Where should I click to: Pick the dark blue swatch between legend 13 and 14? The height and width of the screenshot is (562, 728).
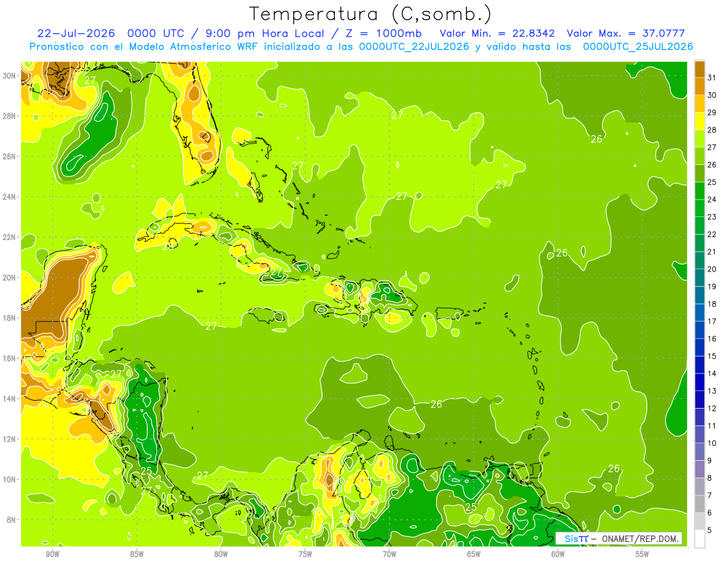pos(699,383)
